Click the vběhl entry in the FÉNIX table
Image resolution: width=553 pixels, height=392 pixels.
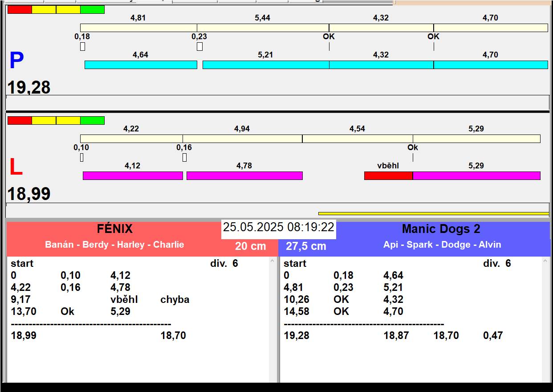click(x=124, y=299)
